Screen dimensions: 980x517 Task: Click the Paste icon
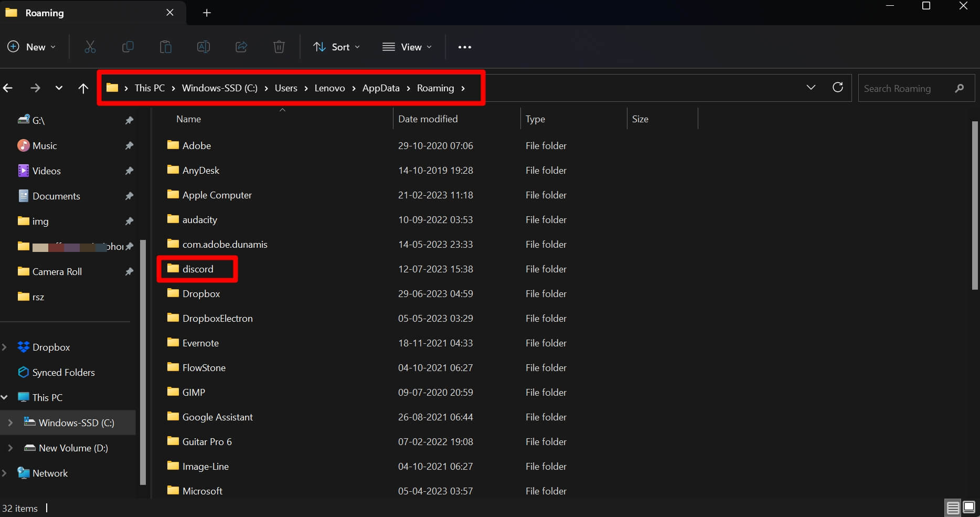[x=165, y=47]
